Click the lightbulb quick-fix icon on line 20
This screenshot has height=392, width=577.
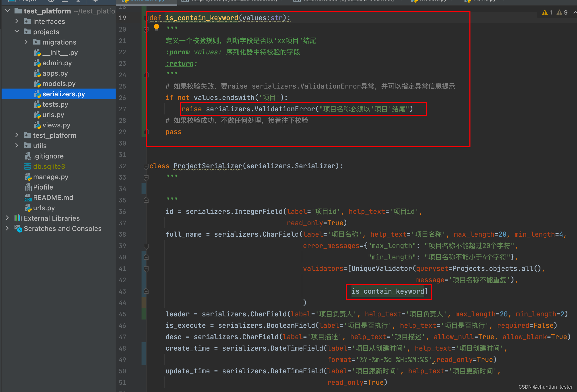point(157,27)
